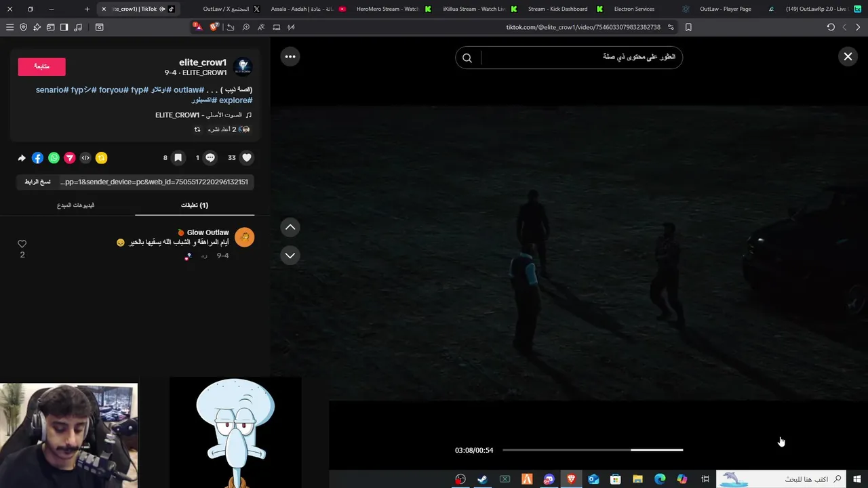Open Microsoft Edge from the taskbar
The image size is (868, 488).
click(x=660, y=479)
